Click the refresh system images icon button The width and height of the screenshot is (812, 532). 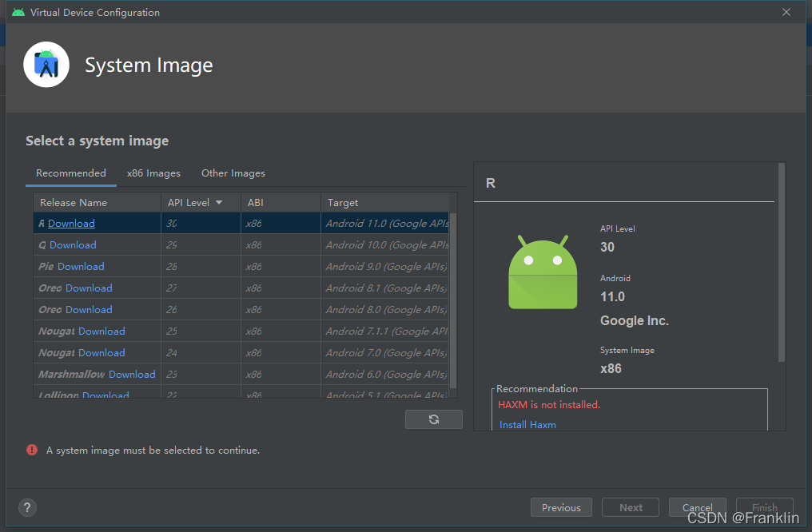(433, 419)
